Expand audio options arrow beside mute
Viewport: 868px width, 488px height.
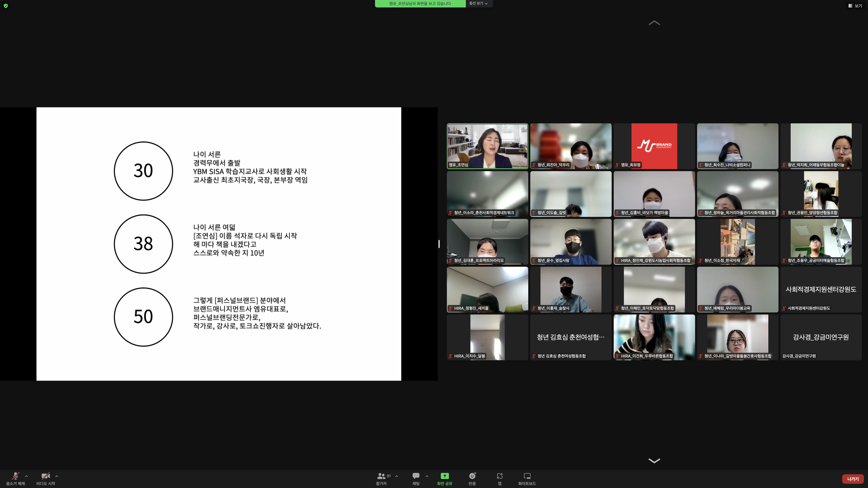click(x=27, y=476)
